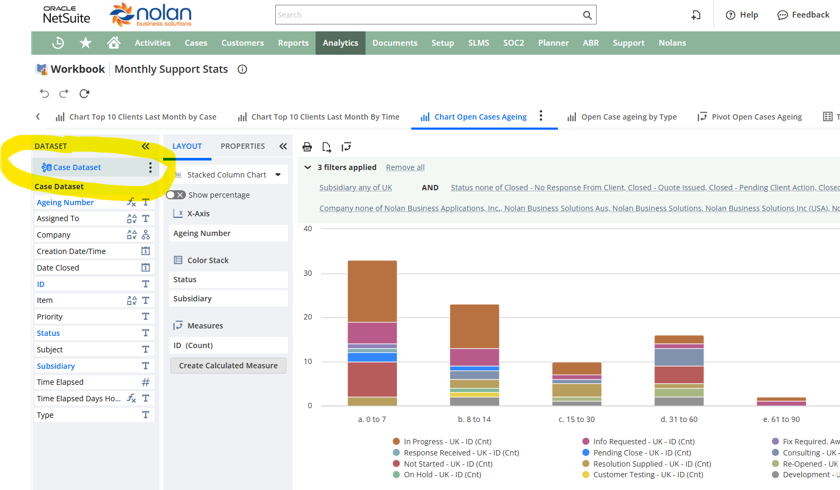Viewport: 840px width, 490px height.
Task: Switch to the Properties tab
Action: [243, 146]
